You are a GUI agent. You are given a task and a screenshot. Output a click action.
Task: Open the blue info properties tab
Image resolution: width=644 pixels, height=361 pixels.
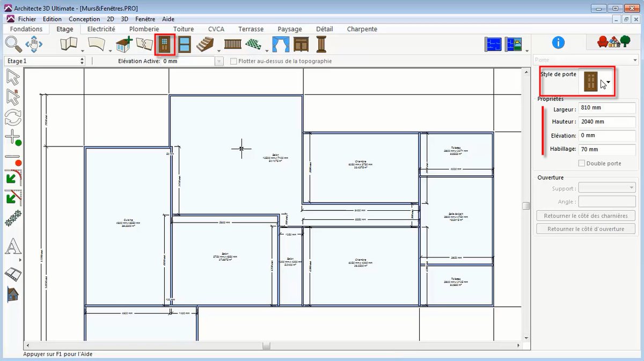[x=558, y=42]
